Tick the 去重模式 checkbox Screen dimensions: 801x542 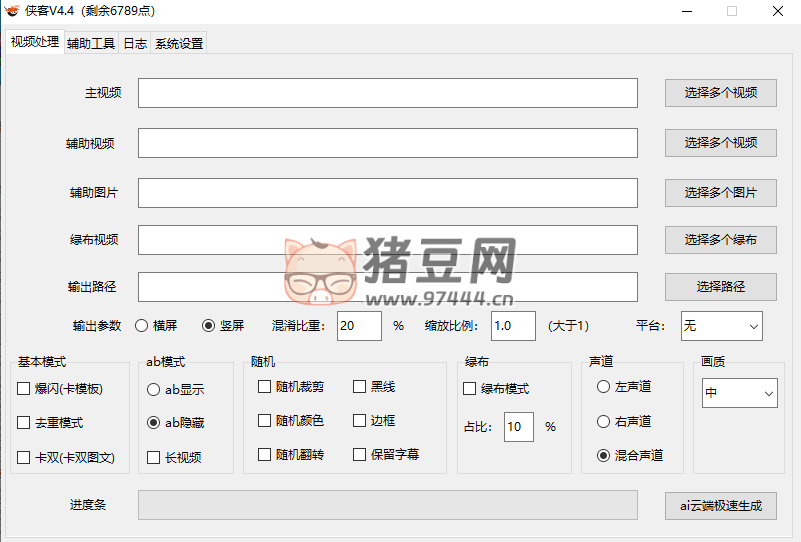[24, 423]
